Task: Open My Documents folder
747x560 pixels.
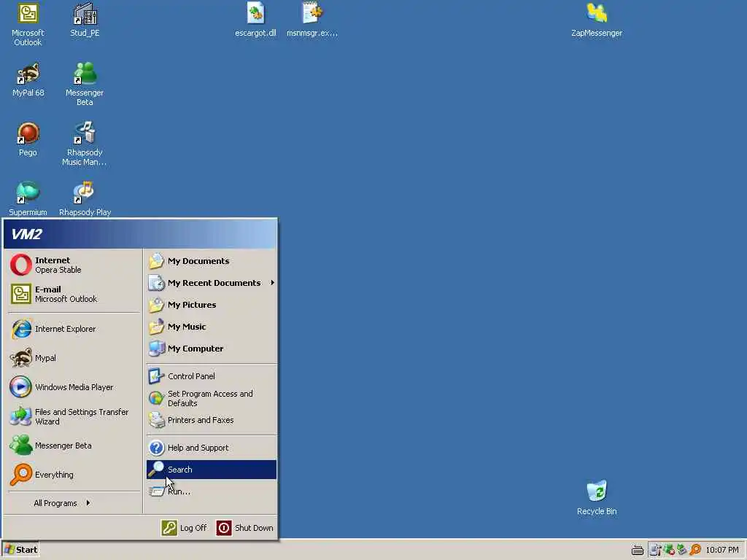Action: (x=211, y=261)
